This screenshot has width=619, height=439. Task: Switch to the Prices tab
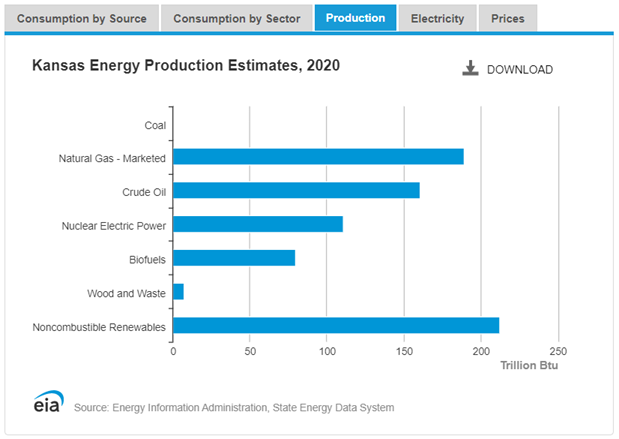click(507, 18)
